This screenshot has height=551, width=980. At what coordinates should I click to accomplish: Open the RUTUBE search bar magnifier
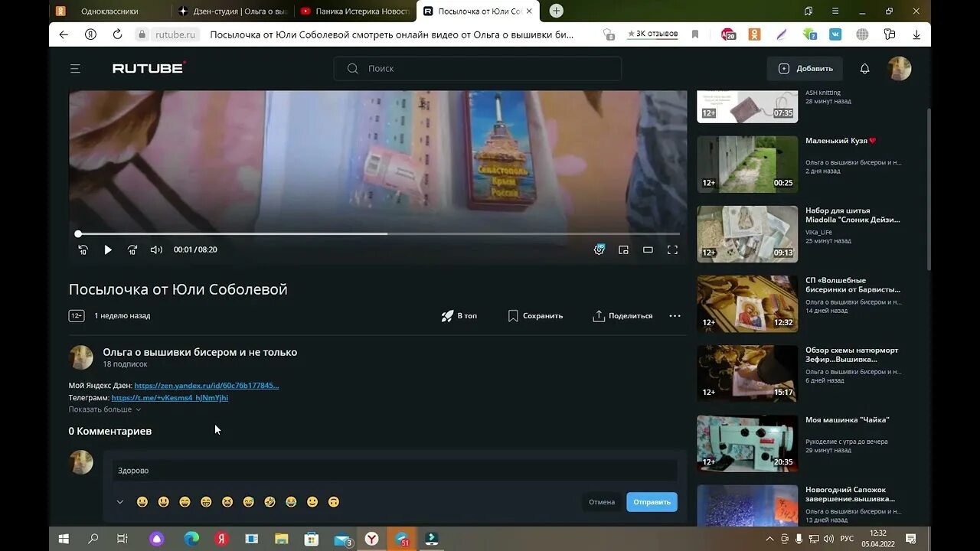(x=352, y=68)
